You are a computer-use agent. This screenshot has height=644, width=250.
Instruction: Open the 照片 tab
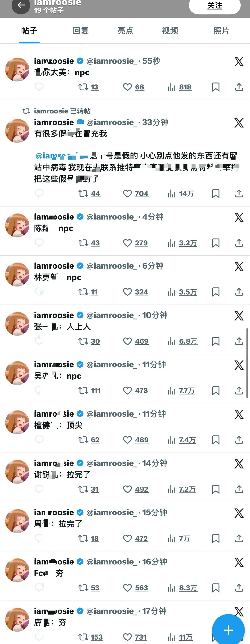point(221,31)
